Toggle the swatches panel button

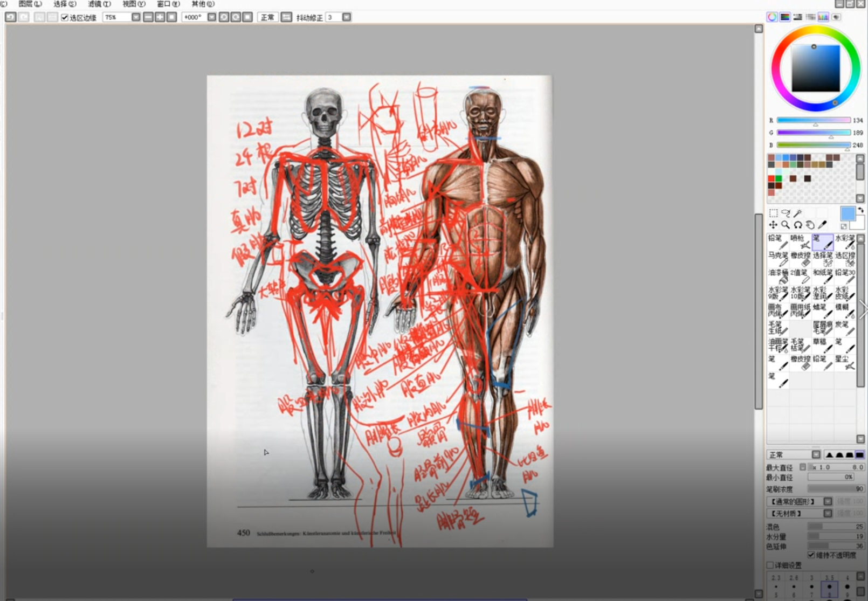click(x=823, y=17)
